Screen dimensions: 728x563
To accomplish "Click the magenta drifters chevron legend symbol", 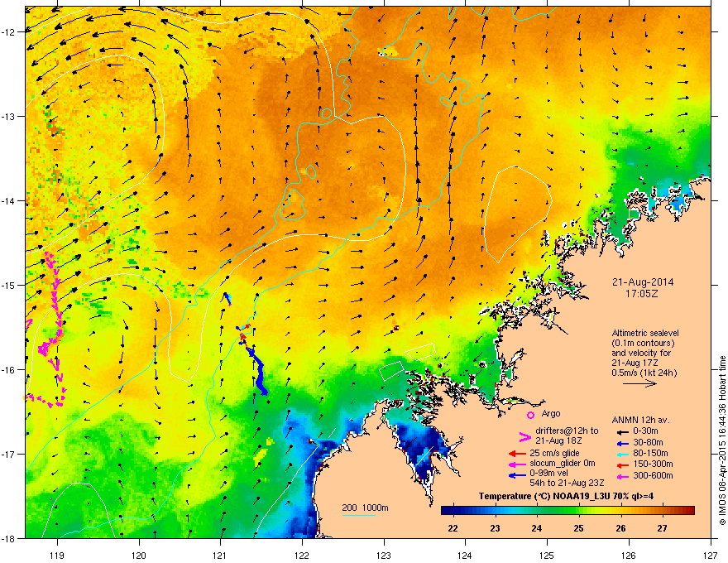I will click(x=524, y=437).
